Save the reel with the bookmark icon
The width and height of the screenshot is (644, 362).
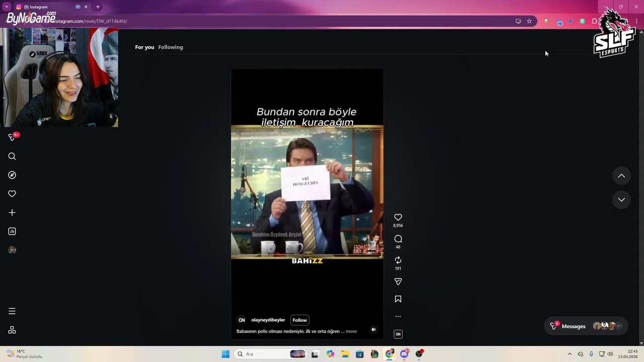398,299
